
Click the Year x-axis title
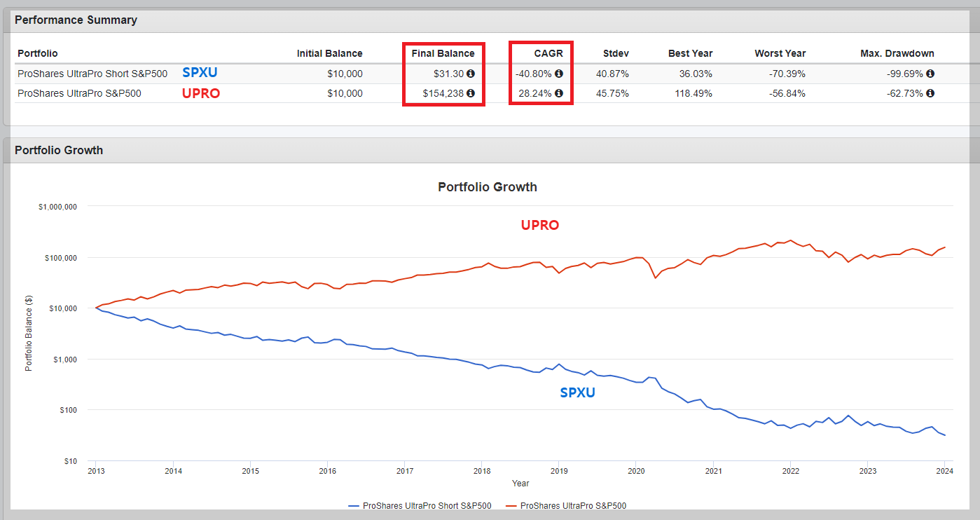pyautogui.click(x=520, y=484)
